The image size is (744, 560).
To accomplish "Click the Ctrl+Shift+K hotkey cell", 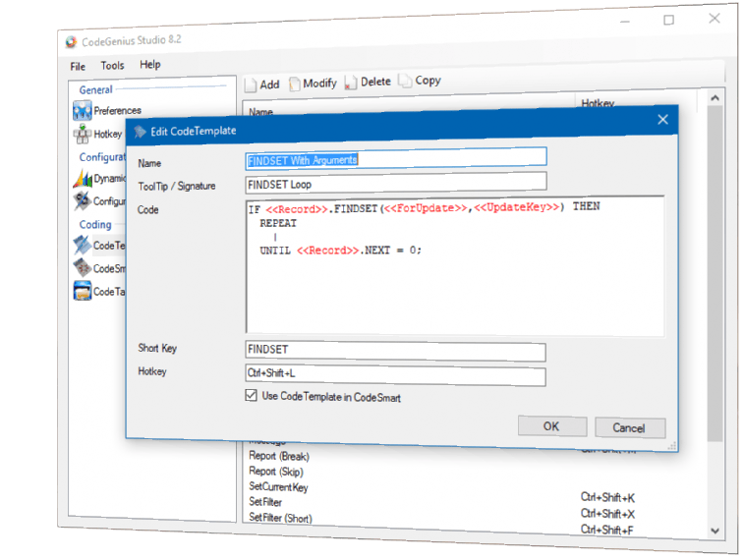I will tap(607, 497).
